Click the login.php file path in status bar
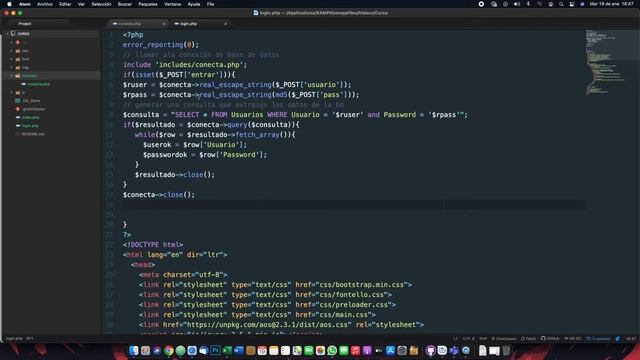This screenshot has width=640, height=360. (14, 338)
